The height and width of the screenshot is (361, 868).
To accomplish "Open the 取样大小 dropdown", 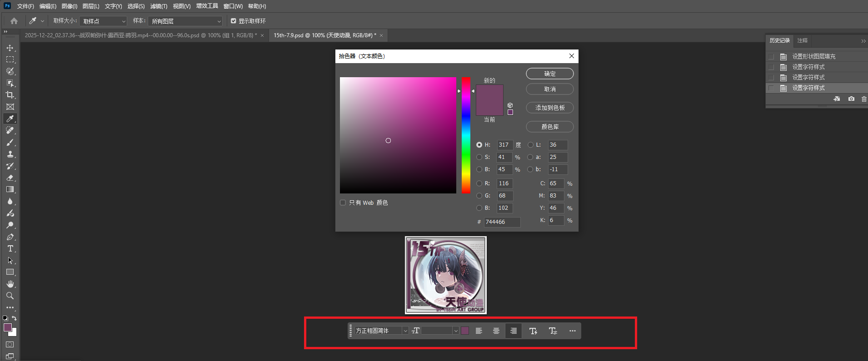I will click(x=103, y=21).
